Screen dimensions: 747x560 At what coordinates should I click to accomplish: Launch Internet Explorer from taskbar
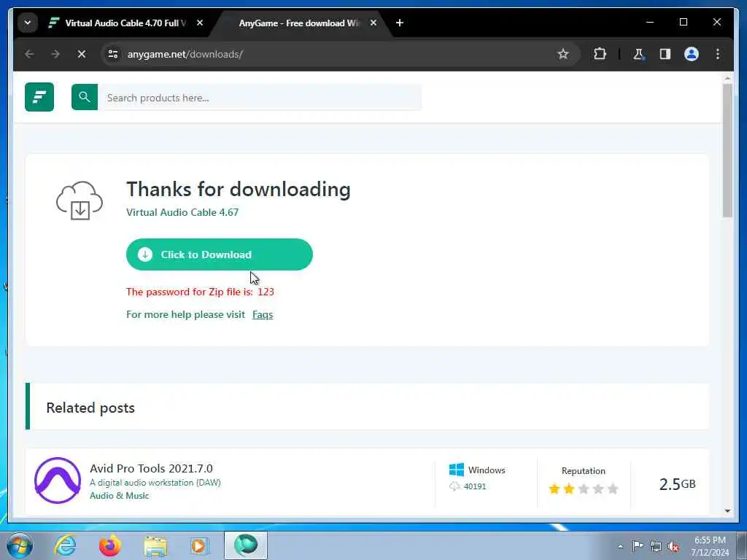65,545
